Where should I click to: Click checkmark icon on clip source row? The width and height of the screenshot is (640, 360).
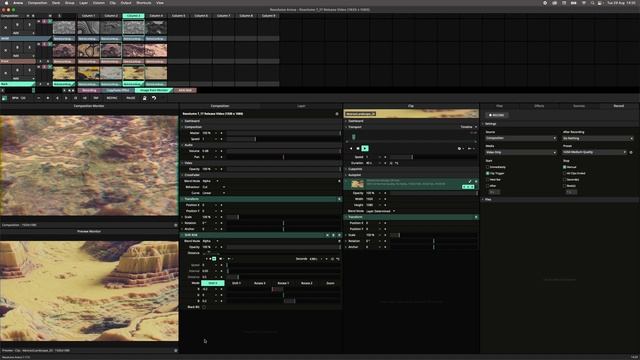(470, 181)
